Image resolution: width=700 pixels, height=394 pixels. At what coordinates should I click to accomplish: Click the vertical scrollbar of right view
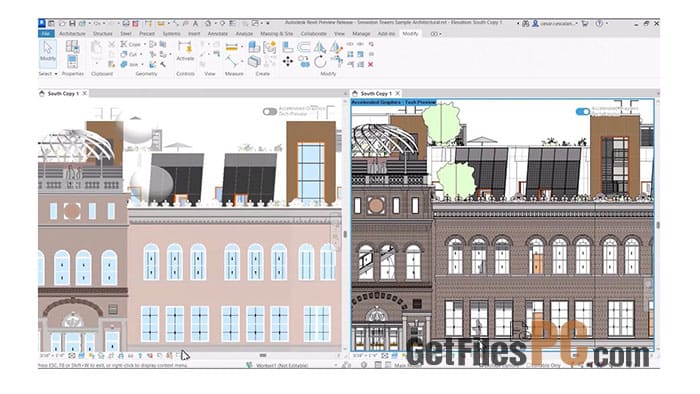pyautogui.click(x=658, y=225)
